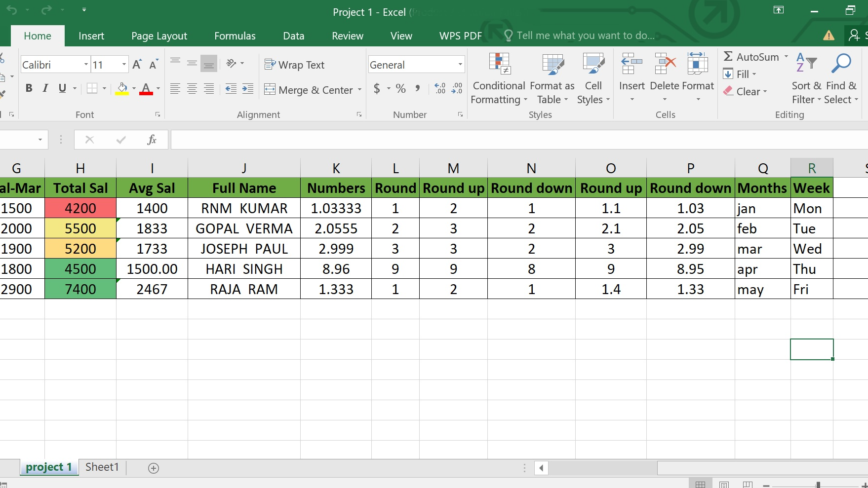Click the Percent Style icon

[401, 89]
